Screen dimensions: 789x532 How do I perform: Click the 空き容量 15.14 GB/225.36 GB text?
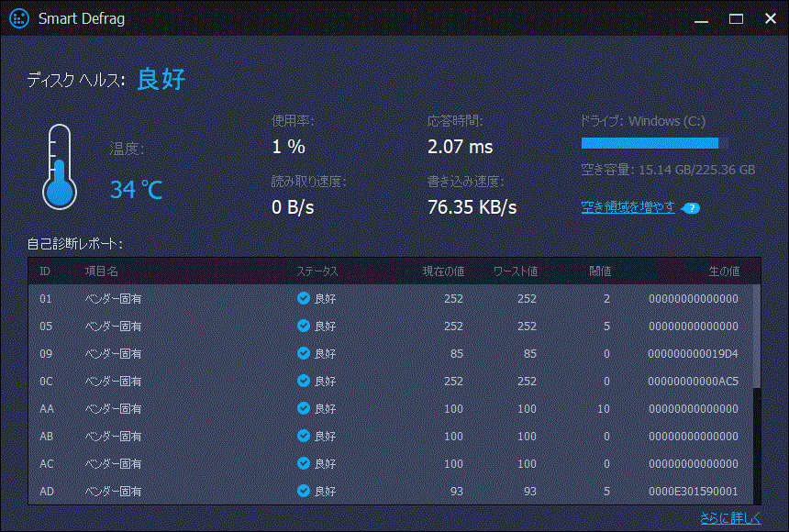click(668, 170)
